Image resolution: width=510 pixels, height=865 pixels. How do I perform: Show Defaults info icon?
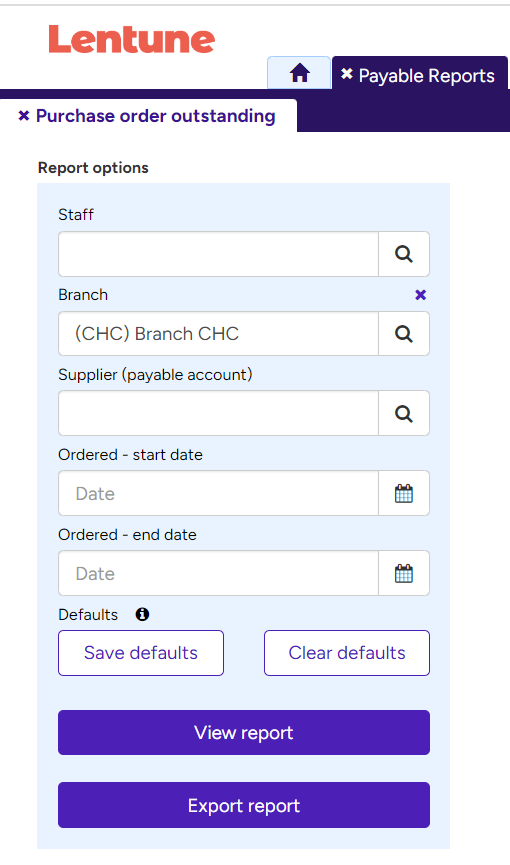pos(142,615)
